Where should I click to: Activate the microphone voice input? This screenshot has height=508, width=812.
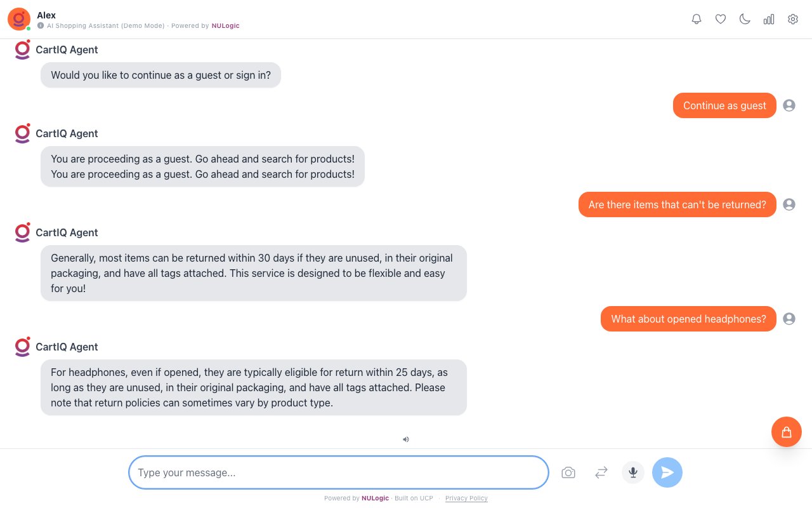pyautogui.click(x=633, y=472)
